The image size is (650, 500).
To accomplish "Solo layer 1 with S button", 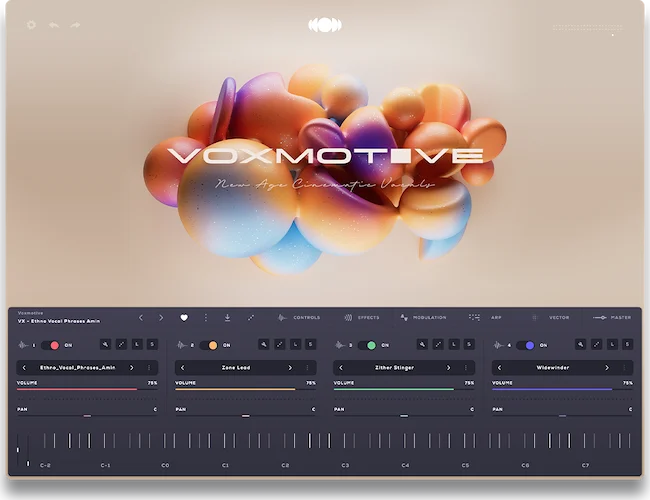I will (x=152, y=344).
